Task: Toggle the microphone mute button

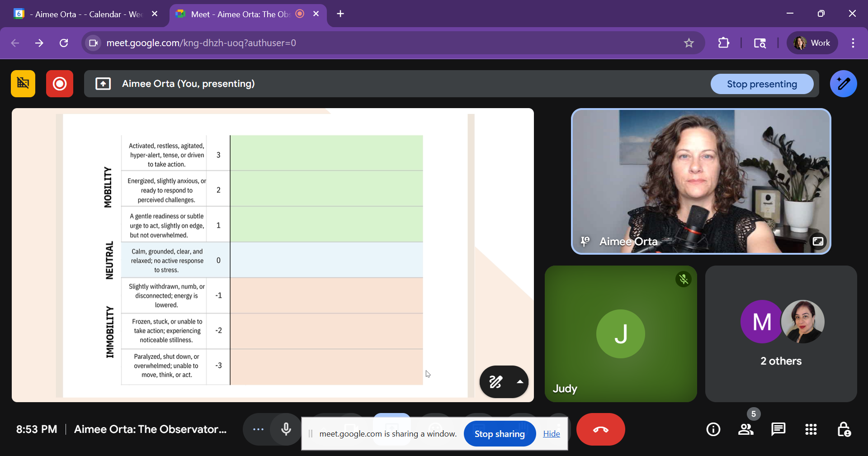Action: tap(286, 429)
